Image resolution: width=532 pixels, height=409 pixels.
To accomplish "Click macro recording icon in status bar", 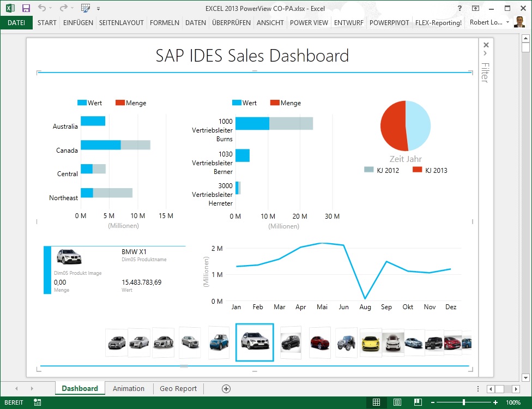I will point(37,402).
